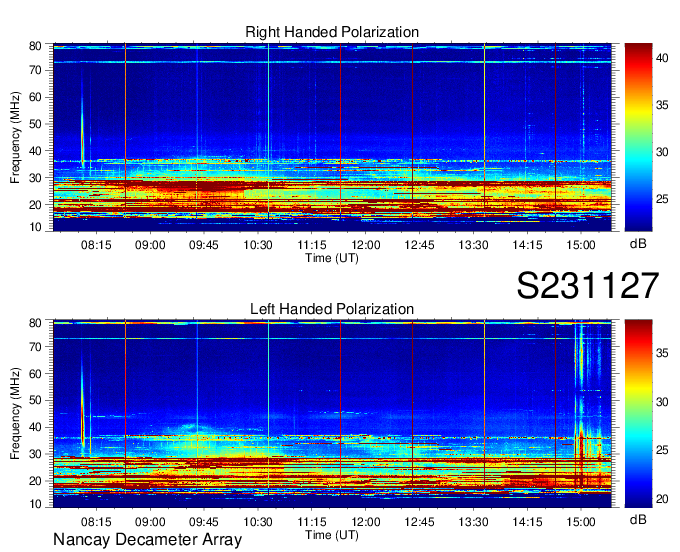Click the 40 MHz tick label of Right Handed plot
680x552 pixels.
pos(35,151)
